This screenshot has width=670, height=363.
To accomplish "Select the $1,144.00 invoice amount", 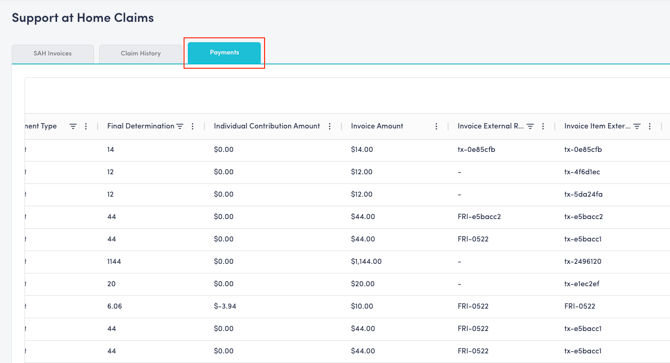I will click(366, 261).
